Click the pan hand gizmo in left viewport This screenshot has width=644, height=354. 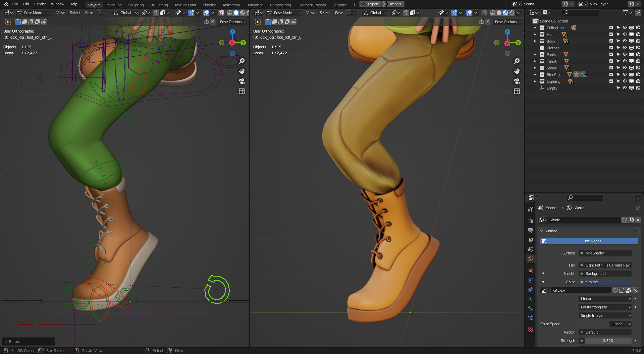click(242, 71)
